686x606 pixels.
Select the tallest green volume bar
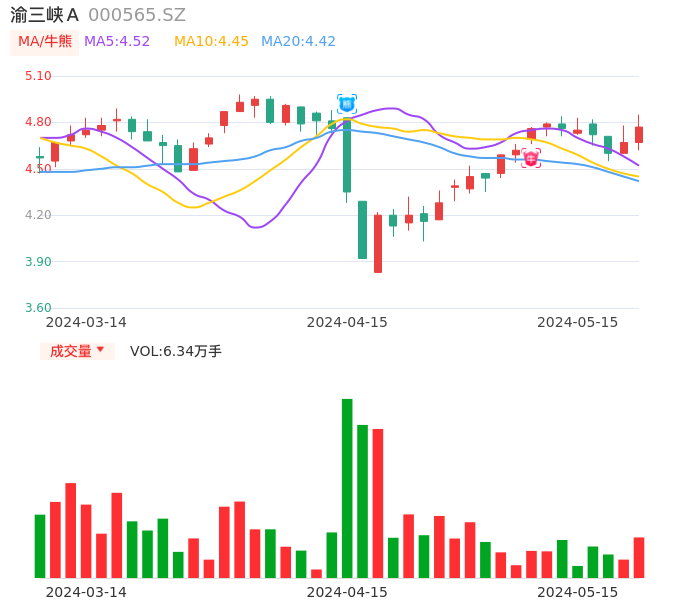click(347, 488)
